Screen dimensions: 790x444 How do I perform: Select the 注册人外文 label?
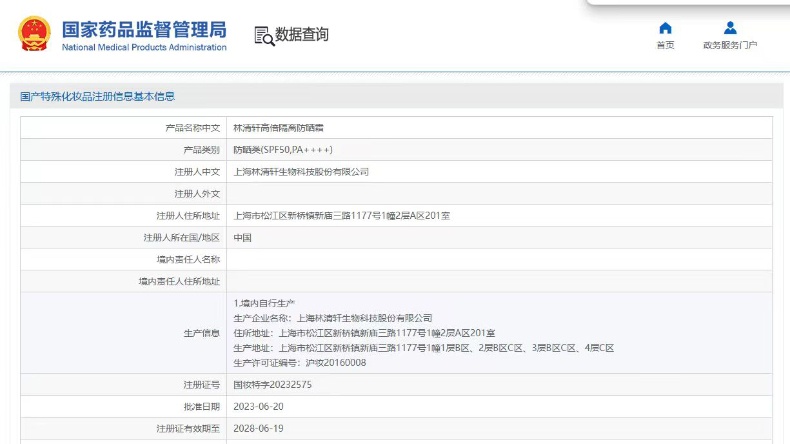[198, 194]
